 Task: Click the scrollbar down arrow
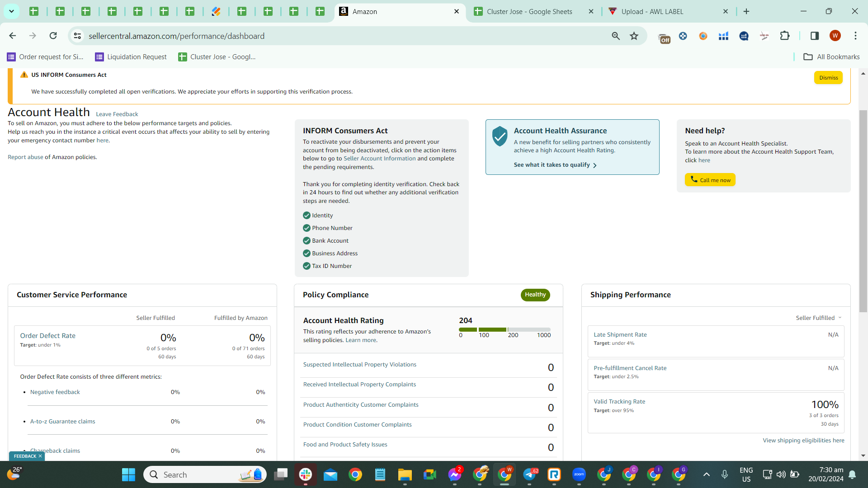(x=863, y=455)
